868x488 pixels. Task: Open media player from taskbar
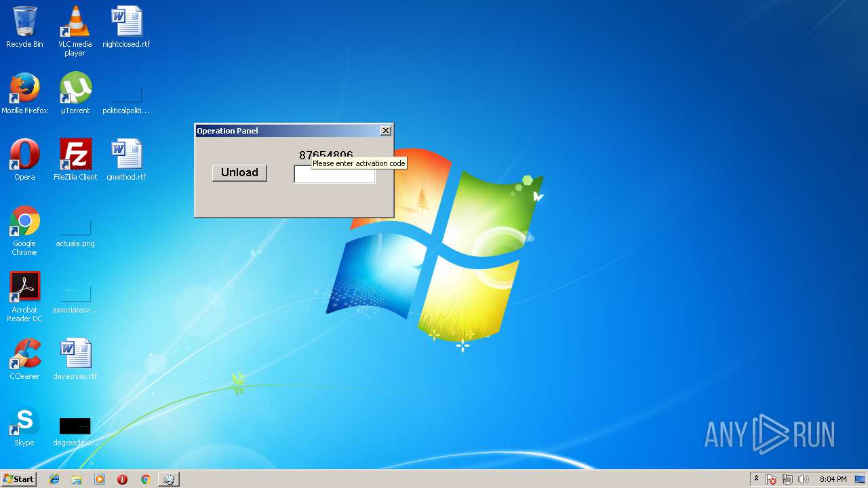100,479
